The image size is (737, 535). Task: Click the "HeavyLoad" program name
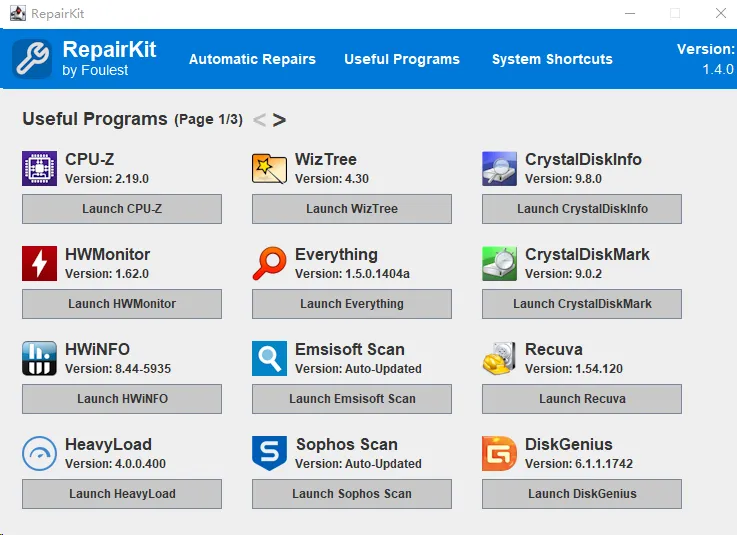109,444
